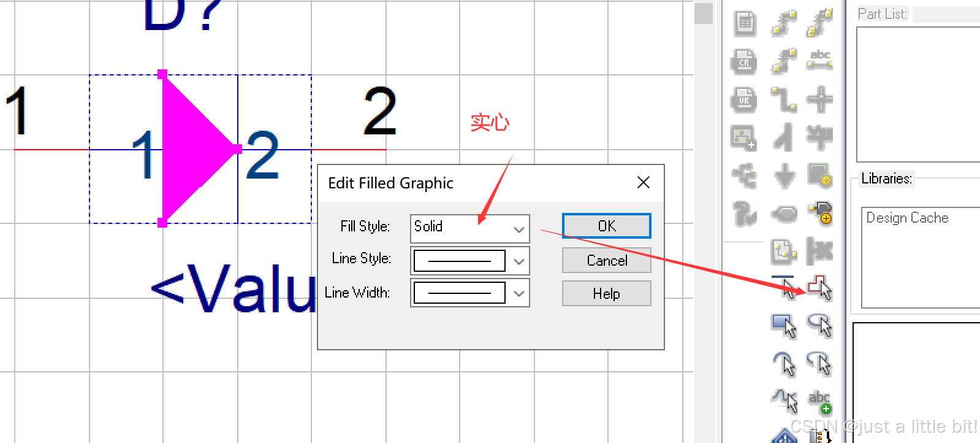Close the Edit Filled Graphic dialog
Viewport: 980px width, 443px height.
tap(644, 182)
